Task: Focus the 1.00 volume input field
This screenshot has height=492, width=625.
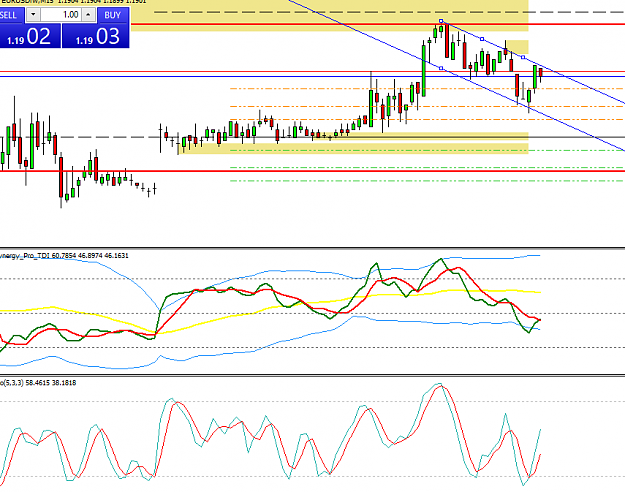Action: (x=61, y=15)
